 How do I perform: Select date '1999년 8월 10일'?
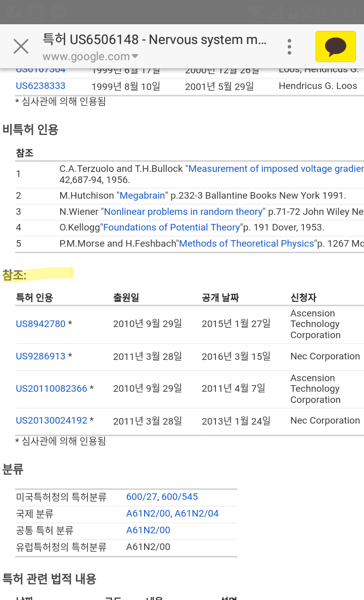point(126,86)
